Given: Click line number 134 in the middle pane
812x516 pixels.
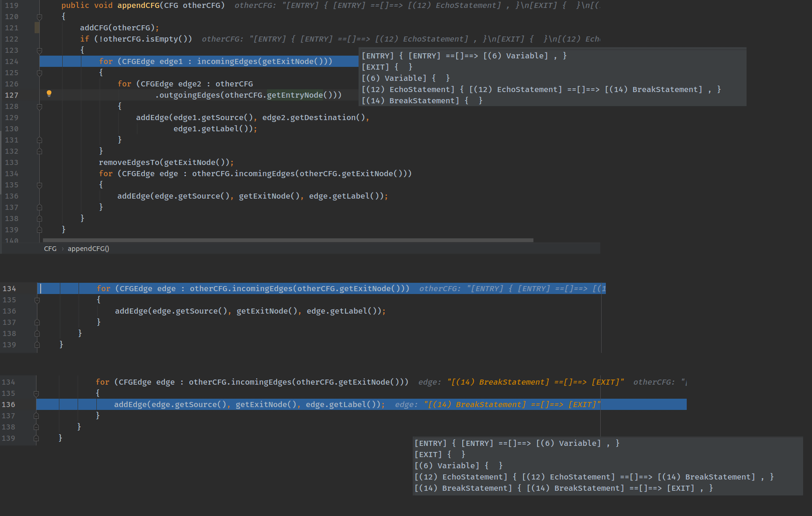Looking at the screenshot, I should click(x=9, y=289).
